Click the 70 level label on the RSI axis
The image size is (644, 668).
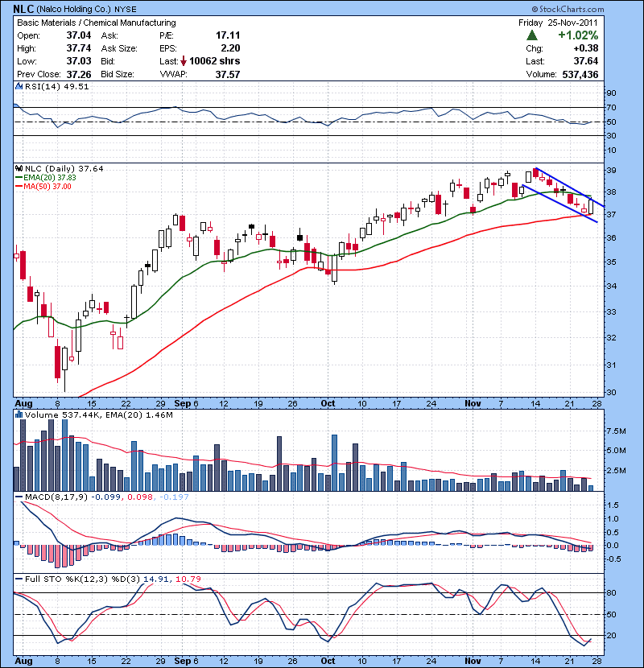[611, 107]
